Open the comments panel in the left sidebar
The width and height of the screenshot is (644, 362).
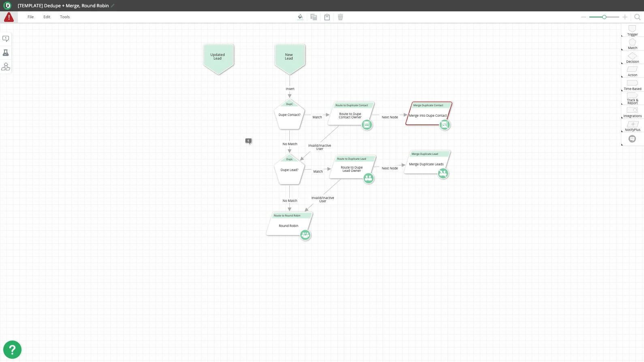[x=6, y=39]
